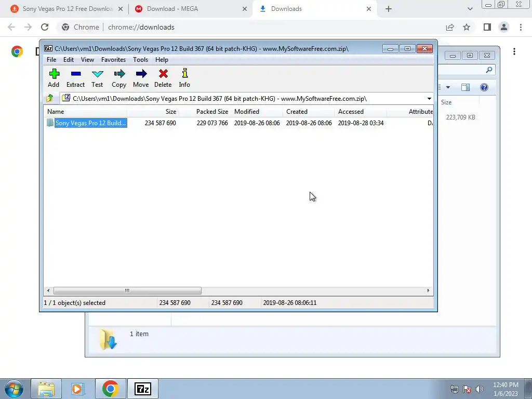Open the Action Center flag tray icon

[x=467, y=389]
